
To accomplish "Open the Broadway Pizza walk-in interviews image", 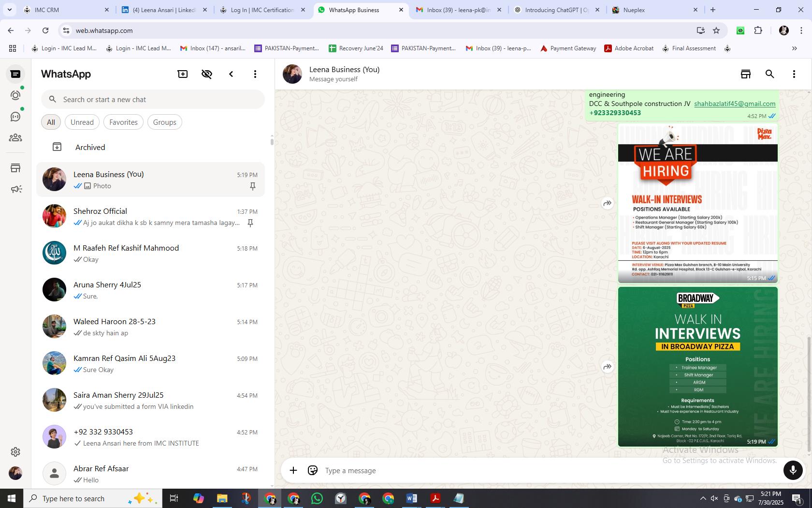I will click(x=698, y=367).
